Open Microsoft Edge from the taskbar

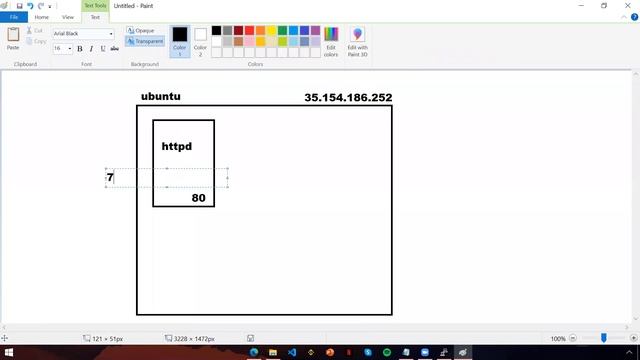254,352
